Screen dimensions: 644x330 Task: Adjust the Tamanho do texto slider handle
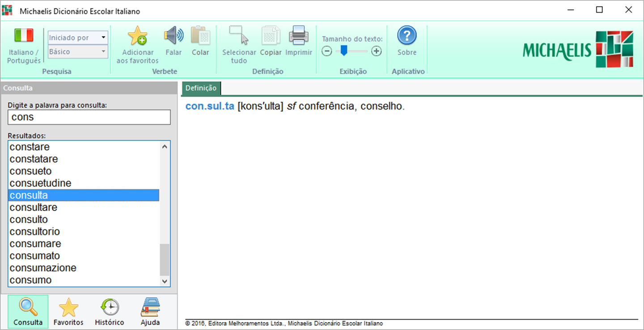click(343, 51)
